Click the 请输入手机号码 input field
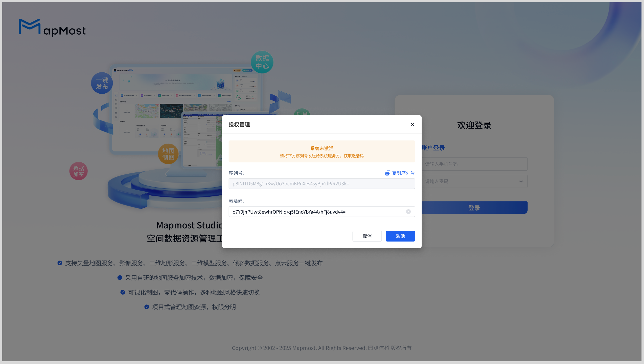This screenshot has width=644, height=364. click(x=474, y=164)
